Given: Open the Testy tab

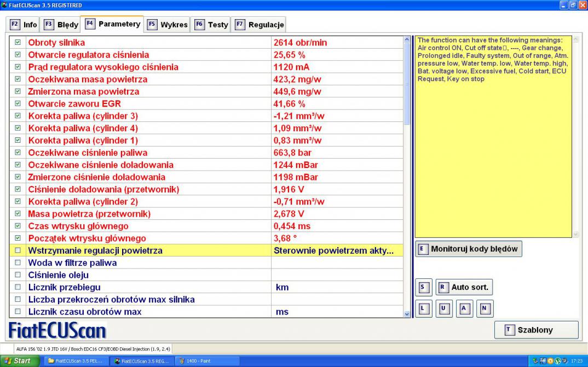Looking at the screenshot, I should (x=211, y=25).
